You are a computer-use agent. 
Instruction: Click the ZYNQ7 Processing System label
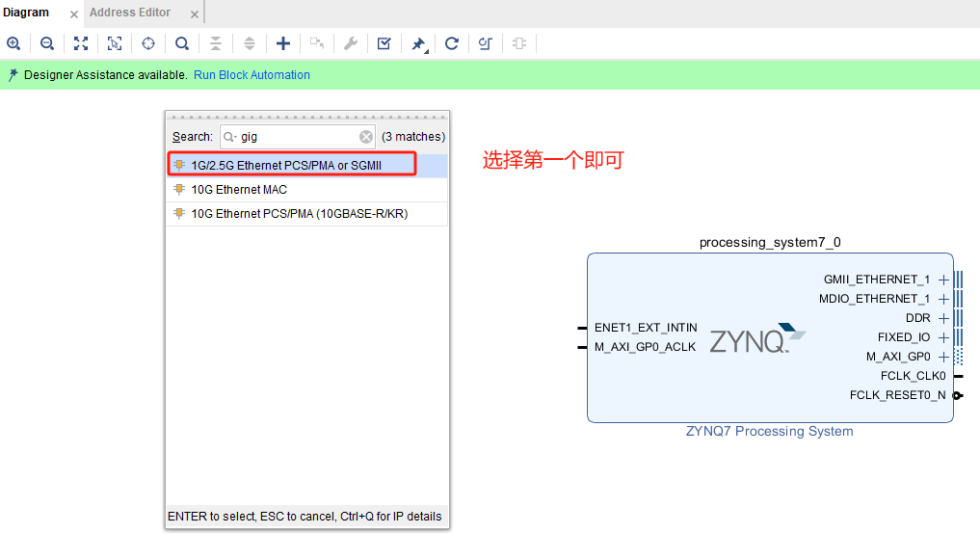(x=769, y=431)
